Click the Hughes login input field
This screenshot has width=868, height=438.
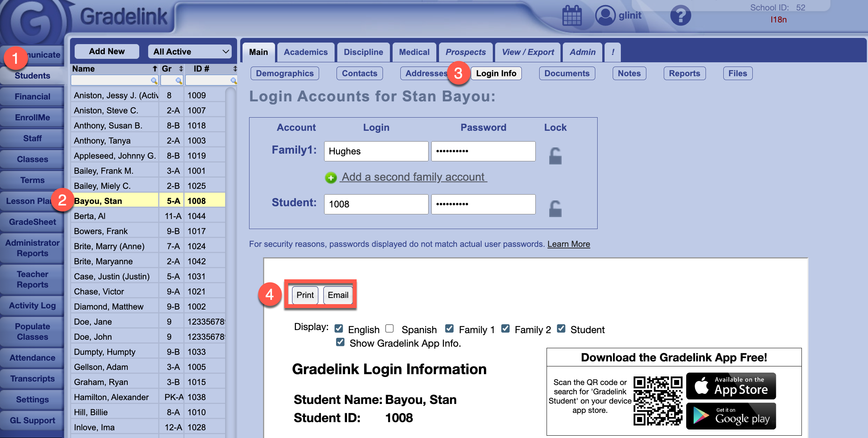(x=376, y=151)
